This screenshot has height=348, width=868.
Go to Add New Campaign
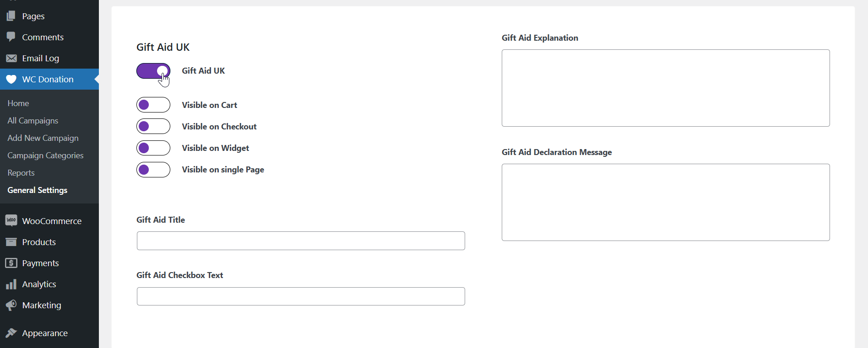(x=43, y=138)
